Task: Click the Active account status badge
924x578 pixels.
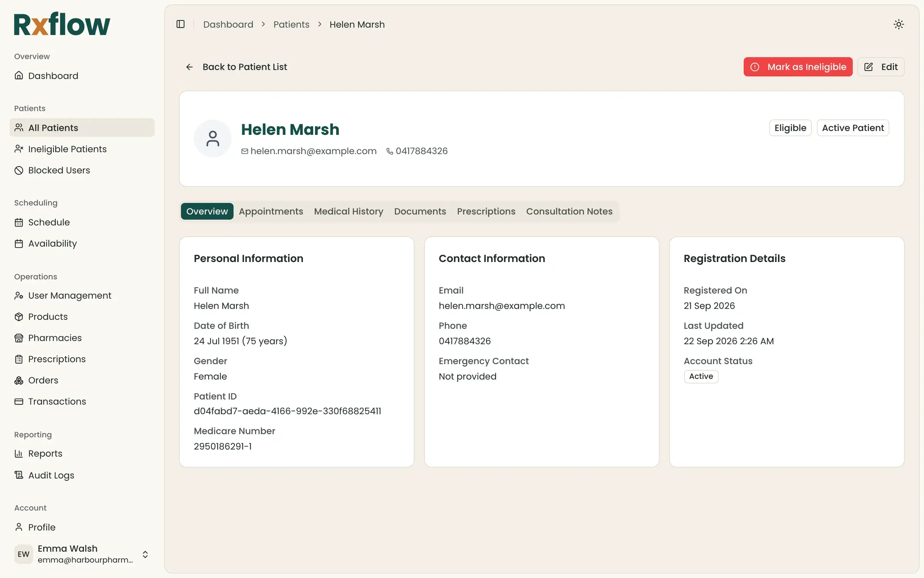Action: pyautogui.click(x=701, y=376)
